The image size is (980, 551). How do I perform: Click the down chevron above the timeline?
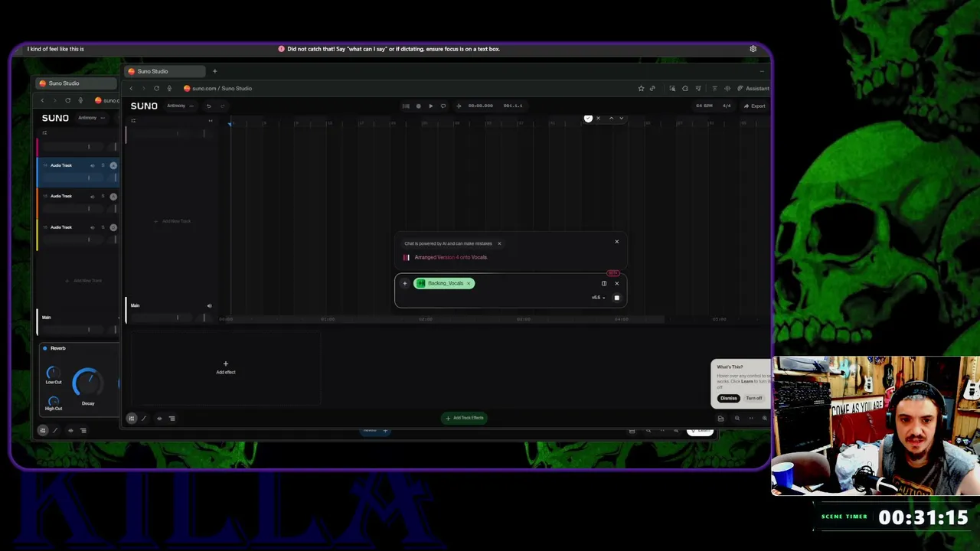621,118
